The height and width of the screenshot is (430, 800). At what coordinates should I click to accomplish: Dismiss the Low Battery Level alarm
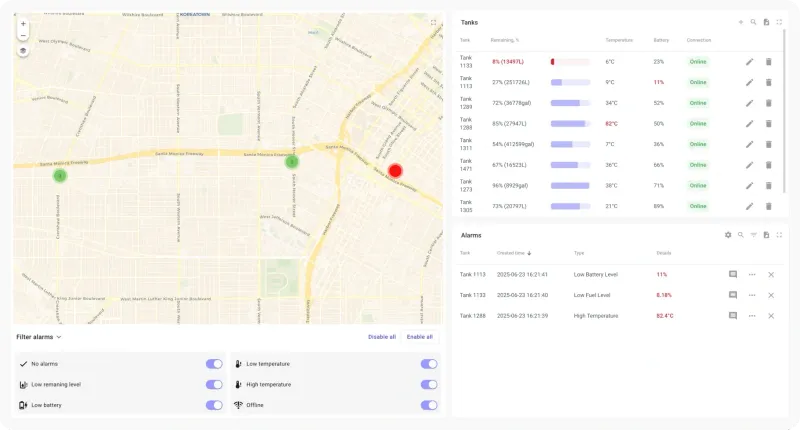[x=771, y=274]
